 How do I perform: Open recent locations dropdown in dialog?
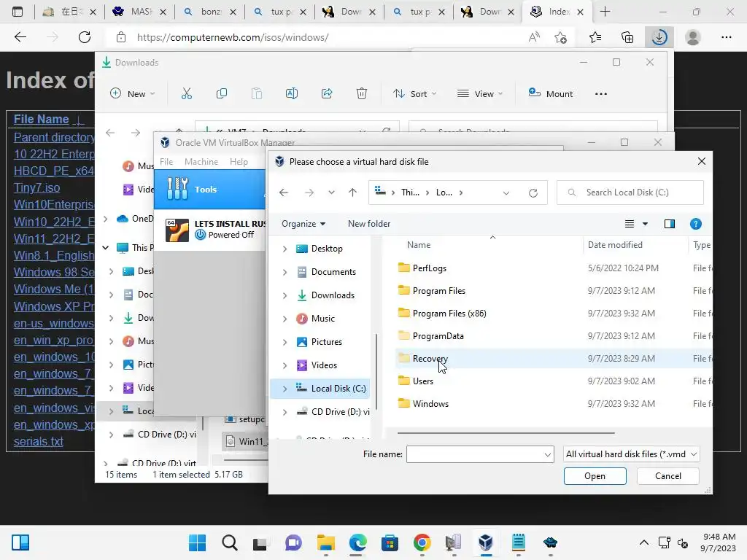(331, 192)
